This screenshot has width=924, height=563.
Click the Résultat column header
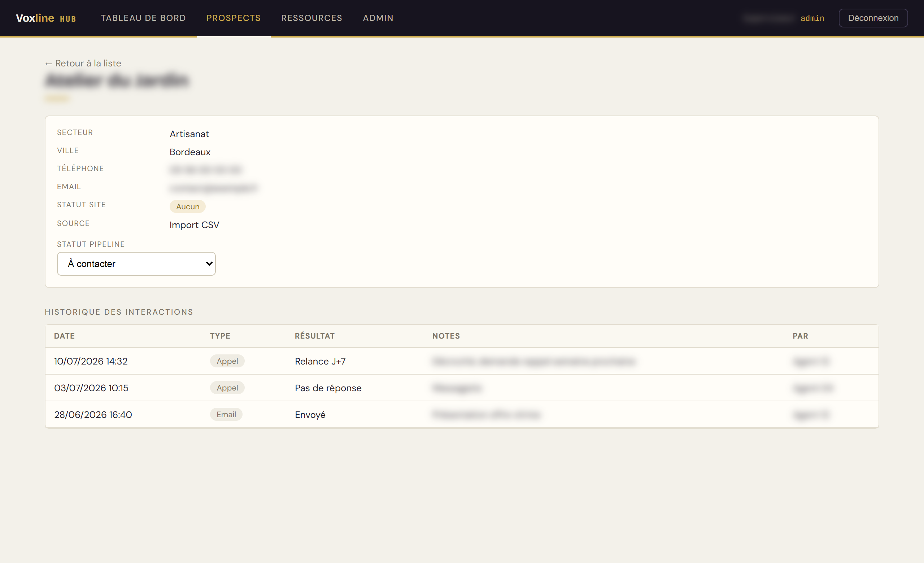pyautogui.click(x=315, y=336)
